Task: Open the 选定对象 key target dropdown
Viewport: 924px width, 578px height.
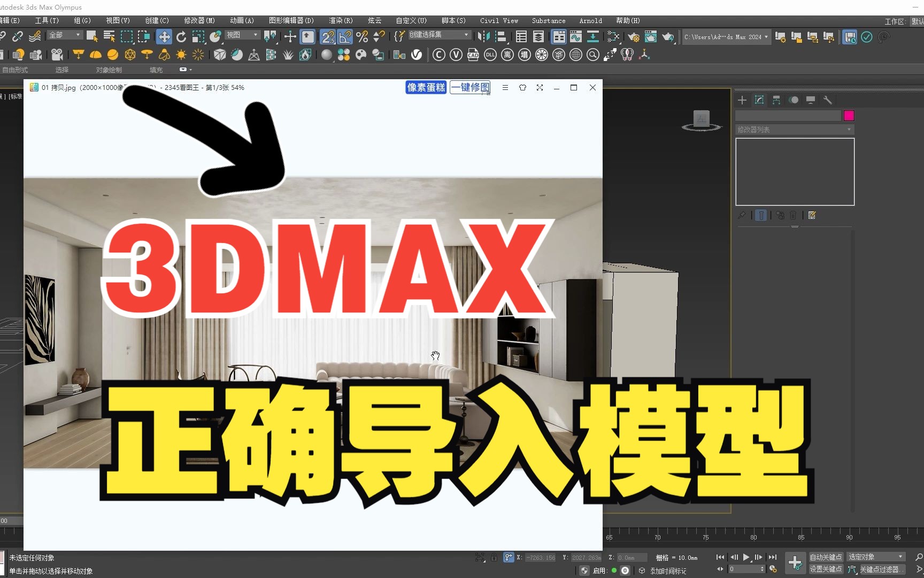Action: pyautogui.click(x=876, y=557)
